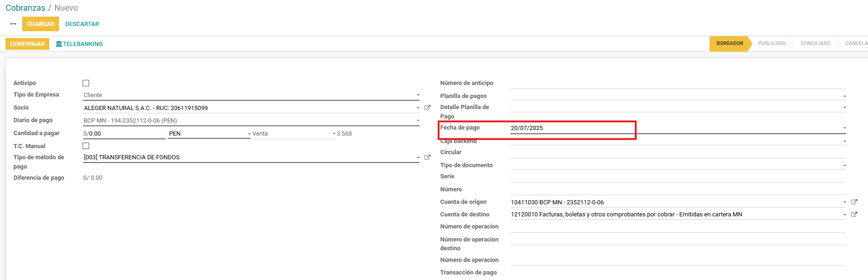Expand the Planilla de pagos dropdown
868x280 pixels.
click(x=844, y=97)
